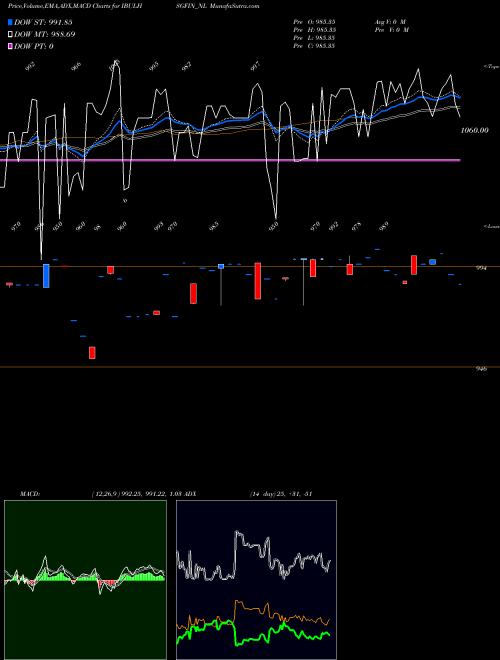Image resolution: width=500 pixels, height=660 pixels.
Task: Select the 'DOW MT: 988.69' legend label
Action: pyautogui.click(x=45, y=34)
